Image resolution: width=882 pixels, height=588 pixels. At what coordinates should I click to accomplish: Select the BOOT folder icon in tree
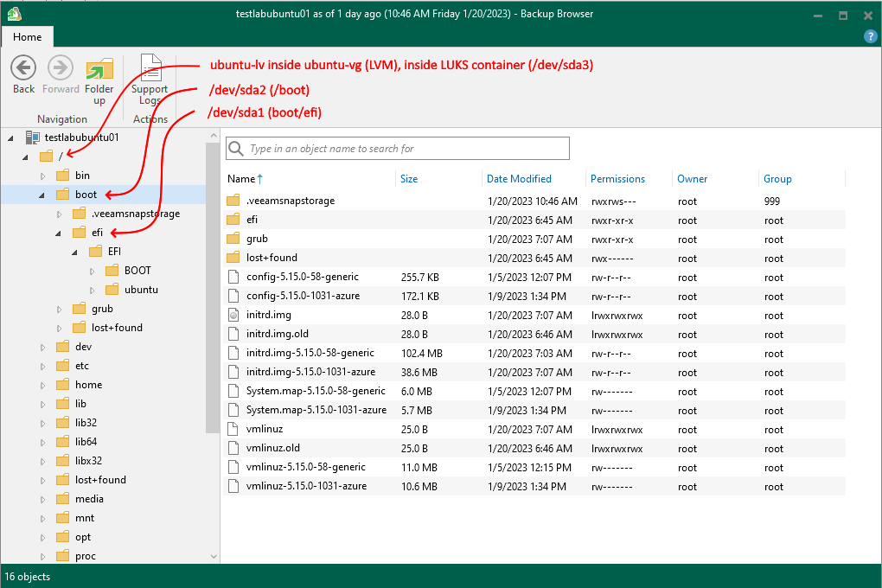112,271
